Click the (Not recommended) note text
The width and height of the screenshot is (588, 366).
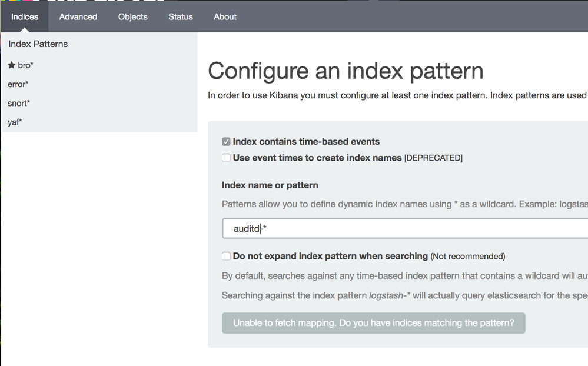(x=467, y=257)
